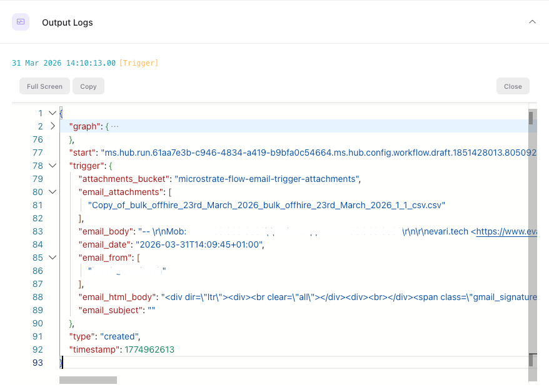Screen dimensions: 549x392
Task: Click the Output Logs heading text
Action: (68, 23)
